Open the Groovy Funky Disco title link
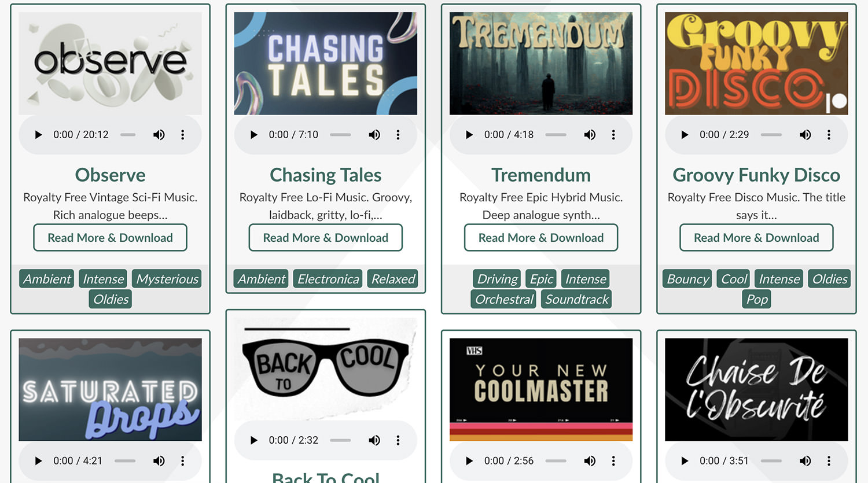Viewport: 868px width, 483px height. (x=756, y=175)
